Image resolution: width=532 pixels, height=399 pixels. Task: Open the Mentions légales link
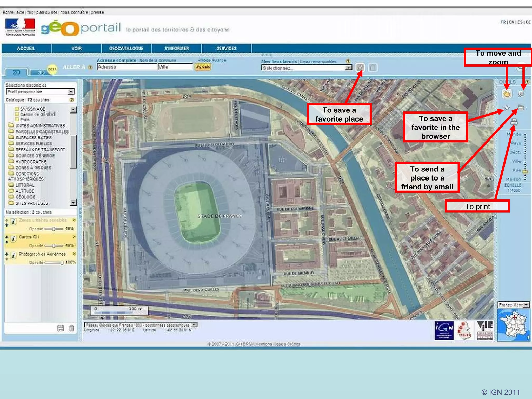(270, 344)
